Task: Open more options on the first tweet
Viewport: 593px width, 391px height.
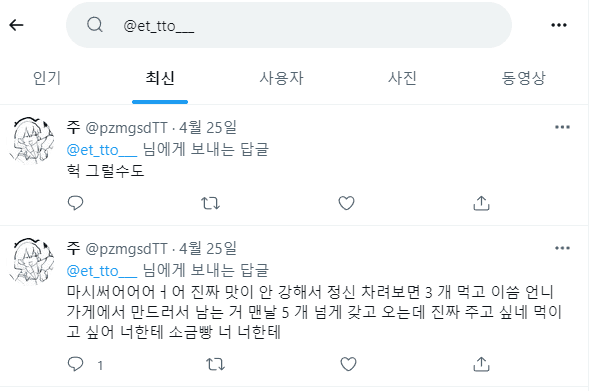Action: [x=562, y=127]
